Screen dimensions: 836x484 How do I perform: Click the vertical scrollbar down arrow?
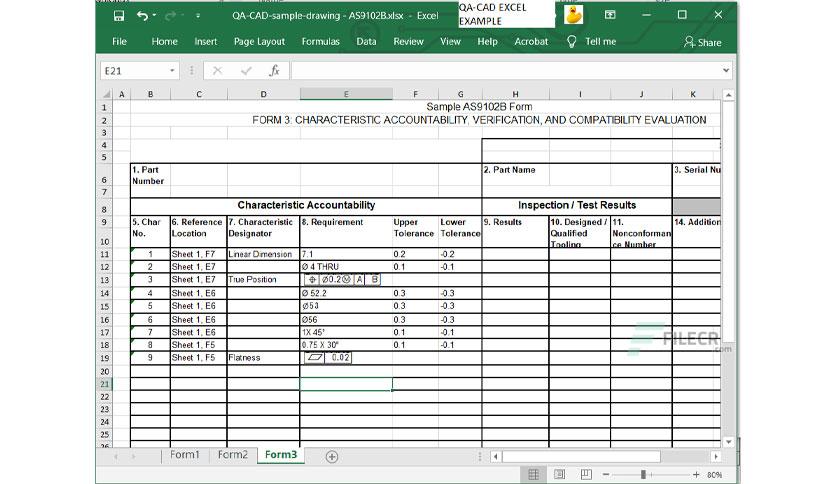728,442
